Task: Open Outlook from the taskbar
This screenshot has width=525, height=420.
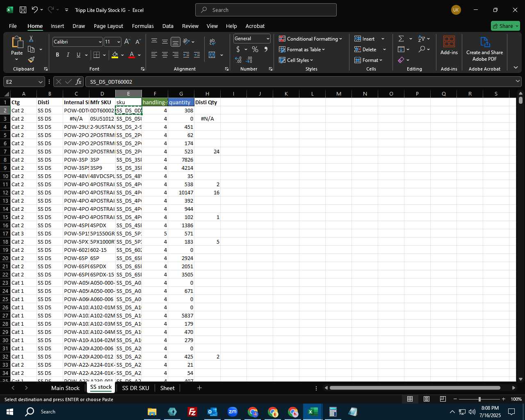Action: click(212, 412)
